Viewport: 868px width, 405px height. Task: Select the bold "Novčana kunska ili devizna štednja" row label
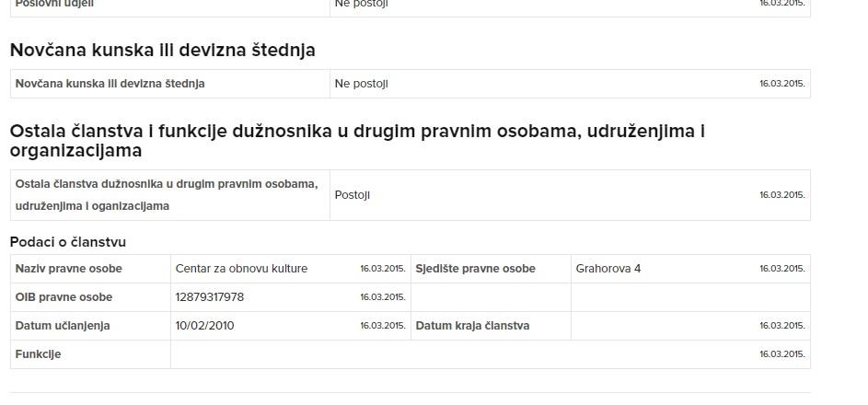[110, 84]
